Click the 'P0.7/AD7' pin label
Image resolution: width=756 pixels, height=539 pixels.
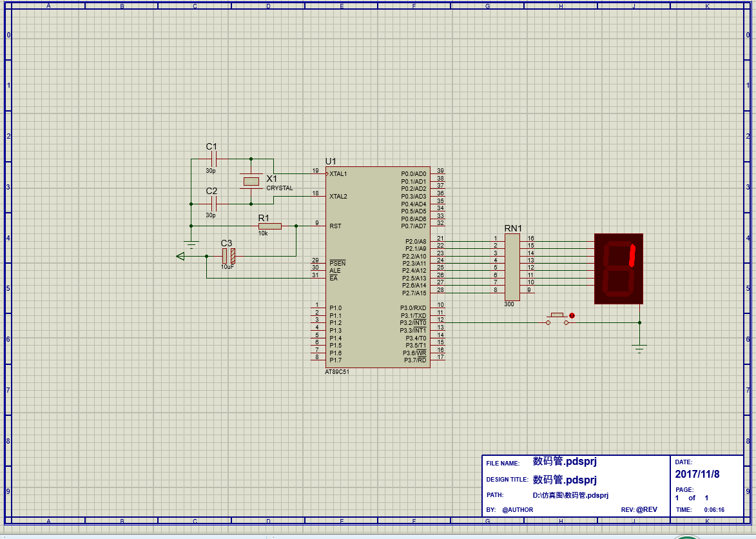point(414,226)
